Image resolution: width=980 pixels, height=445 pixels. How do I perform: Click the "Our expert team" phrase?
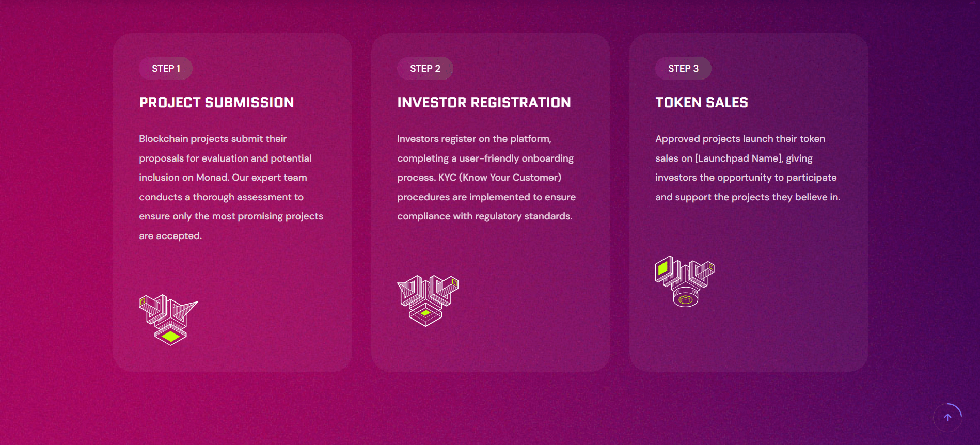click(x=269, y=178)
